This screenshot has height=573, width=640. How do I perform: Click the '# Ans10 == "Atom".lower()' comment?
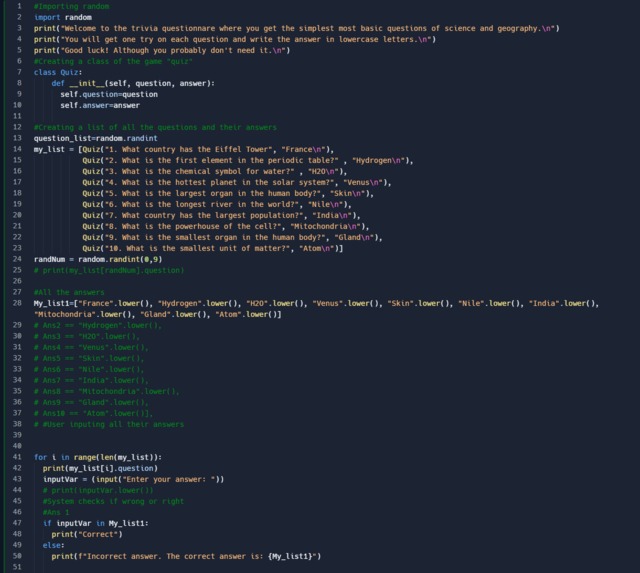[x=93, y=414]
